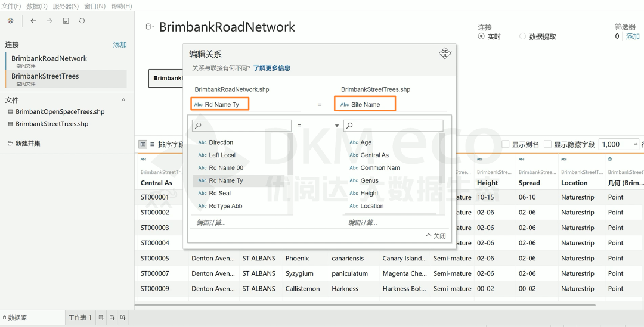Save the workbook using the disk icon
Viewport: 644px width, 327px height.
pos(66,21)
